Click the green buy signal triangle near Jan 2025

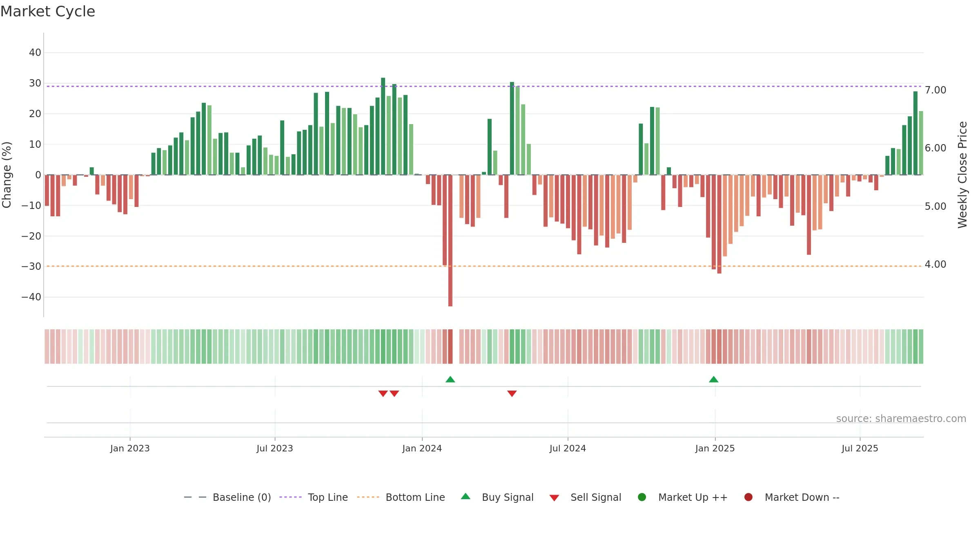coord(714,379)
